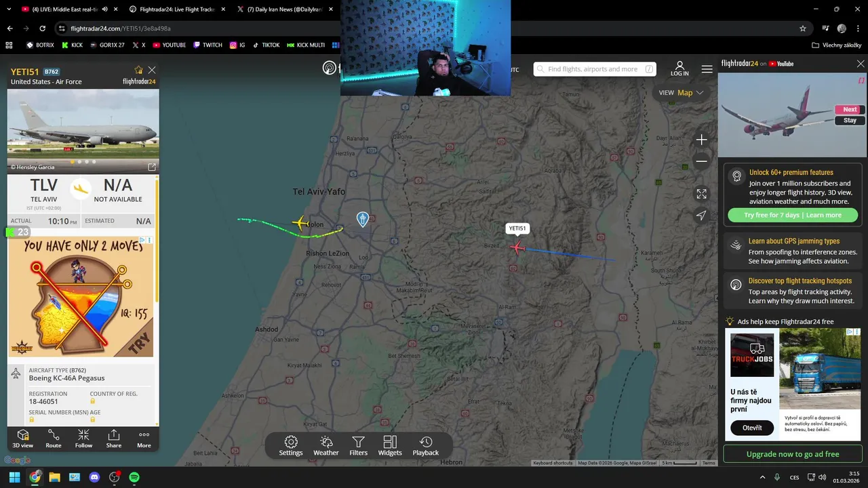Mute the LIVE Middle East tab audio
This screenshot has width=868, height=488.
[x=104, y=9]
